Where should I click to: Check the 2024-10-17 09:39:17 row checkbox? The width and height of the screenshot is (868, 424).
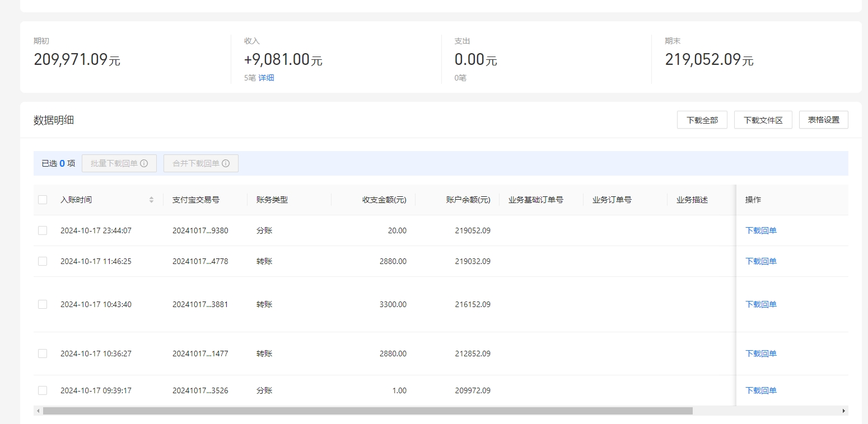click(43, 390)
